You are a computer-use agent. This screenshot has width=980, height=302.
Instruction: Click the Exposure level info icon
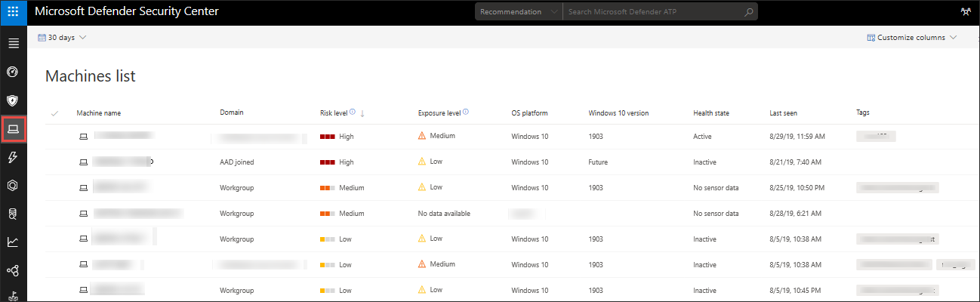coord(466,112)
